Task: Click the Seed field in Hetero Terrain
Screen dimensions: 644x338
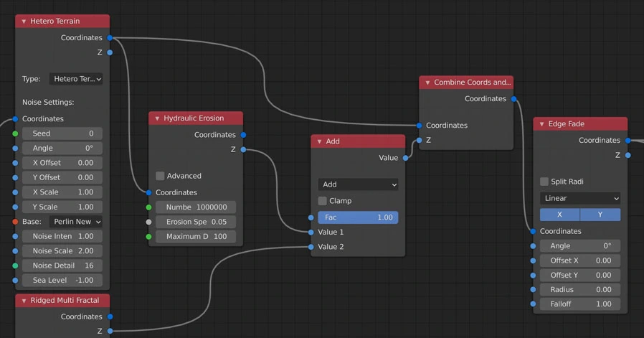Action: click(62, 133)
